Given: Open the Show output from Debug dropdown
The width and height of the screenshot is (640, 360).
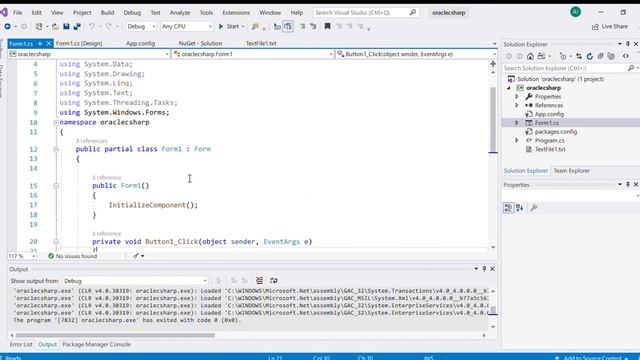Looking at the screenshot, I should [135, 281].
